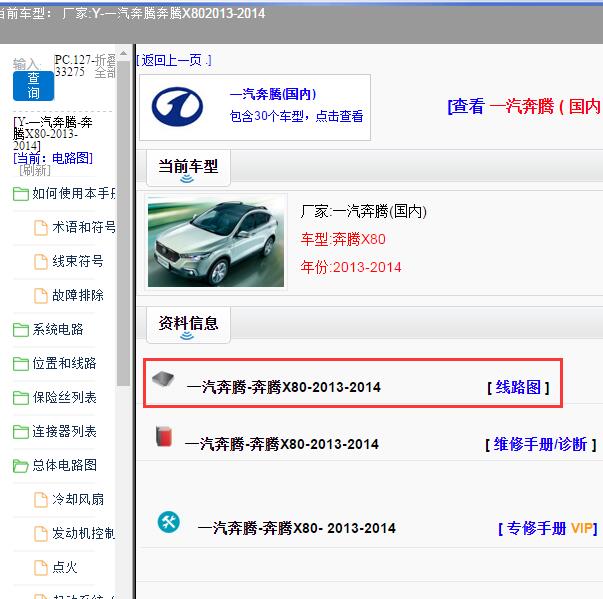
Task: Click the Besturn X80 car thumbnail
Action: pyautogui.click(x=216, y=242)
